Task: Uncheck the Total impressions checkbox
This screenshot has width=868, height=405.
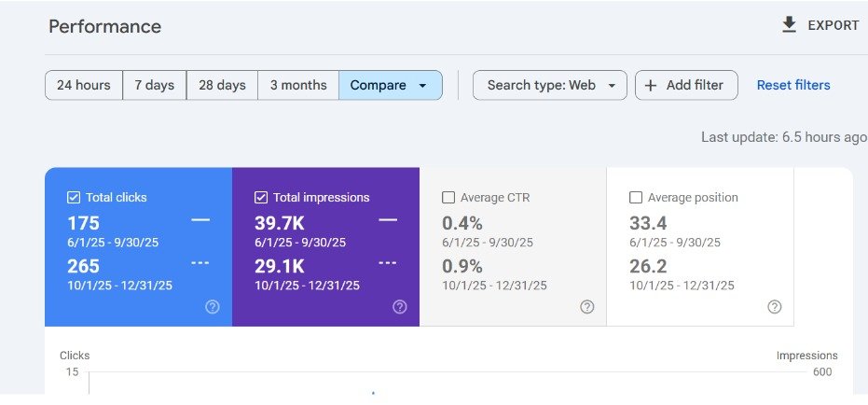Action: (261, 198)
